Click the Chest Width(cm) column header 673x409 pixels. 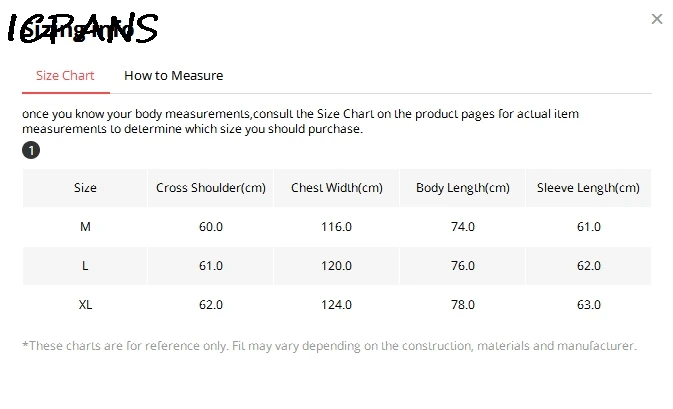click(x=336, y=187)
